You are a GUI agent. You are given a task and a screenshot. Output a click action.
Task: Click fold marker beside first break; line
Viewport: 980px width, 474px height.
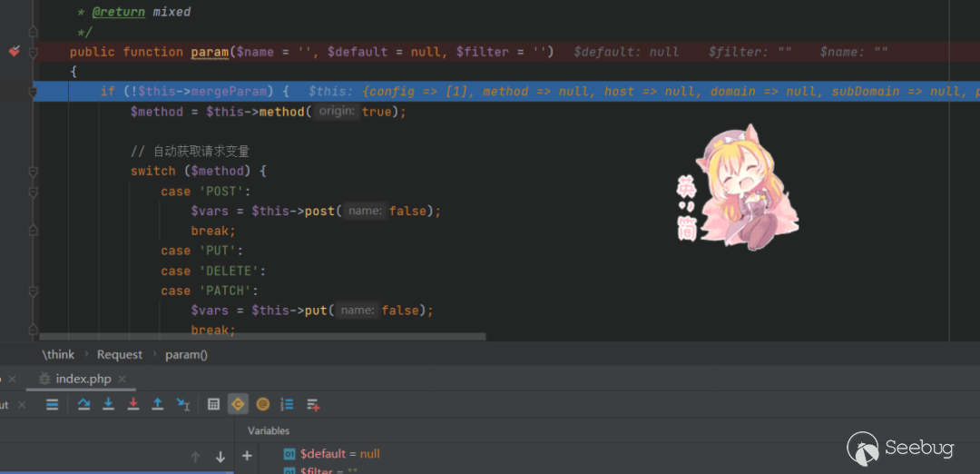point(34,232)
